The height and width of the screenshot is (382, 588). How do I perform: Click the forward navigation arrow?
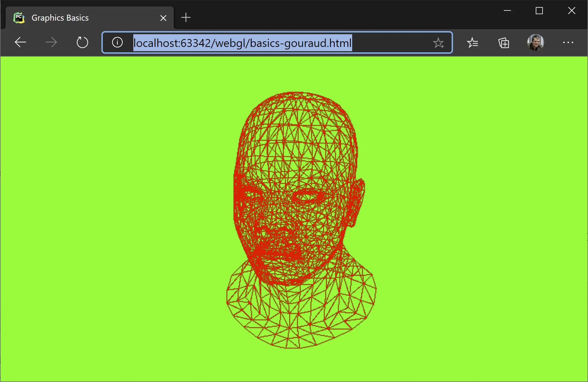51,42
